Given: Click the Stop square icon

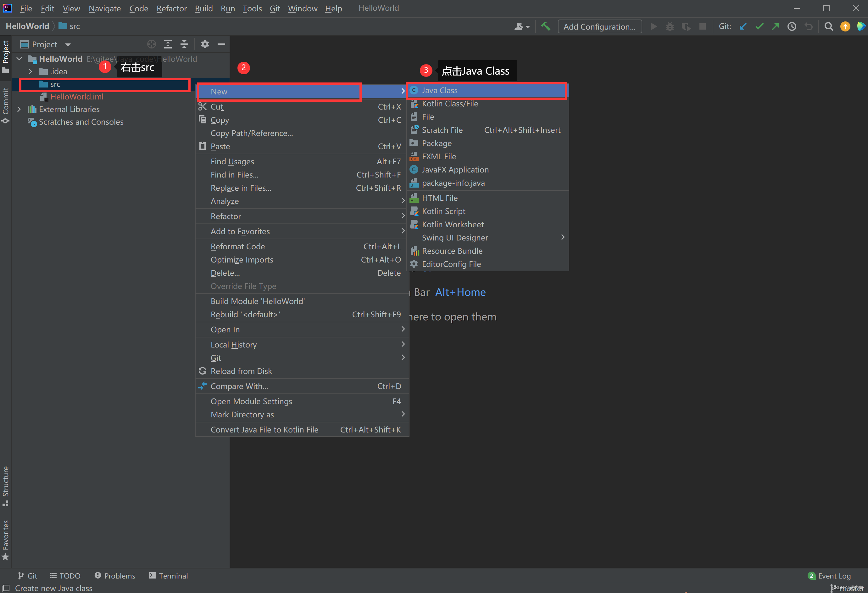Looking at the screenshot, I should pyautogui.click(x=703, y=26).
